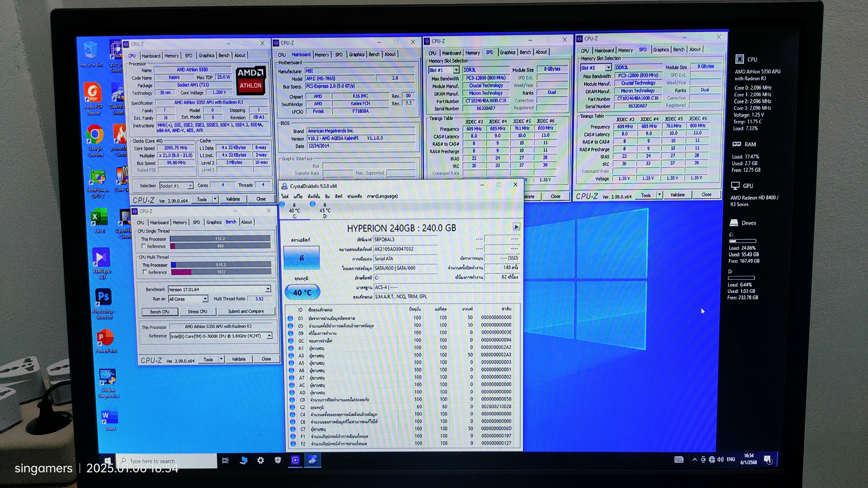Open the Language menu in CrystalDiskInfo
Screen dimensions: 868x488
[x=382, y=196]
